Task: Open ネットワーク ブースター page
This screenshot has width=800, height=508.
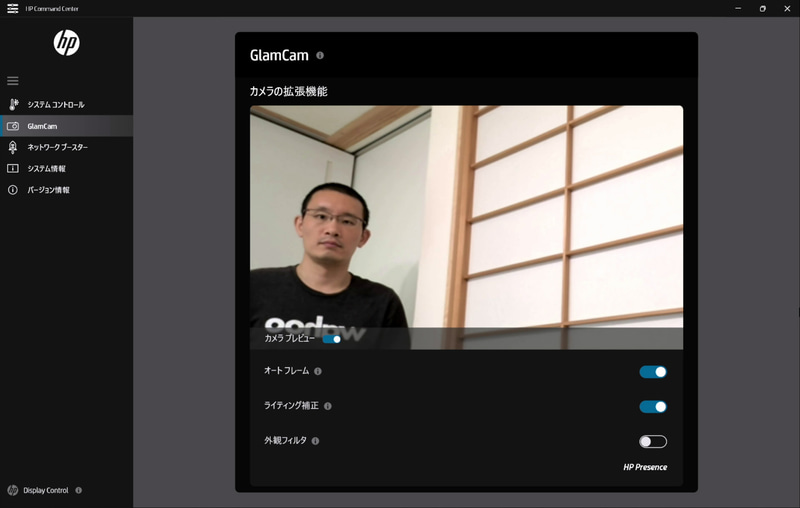Action: [x=66, y=147]
